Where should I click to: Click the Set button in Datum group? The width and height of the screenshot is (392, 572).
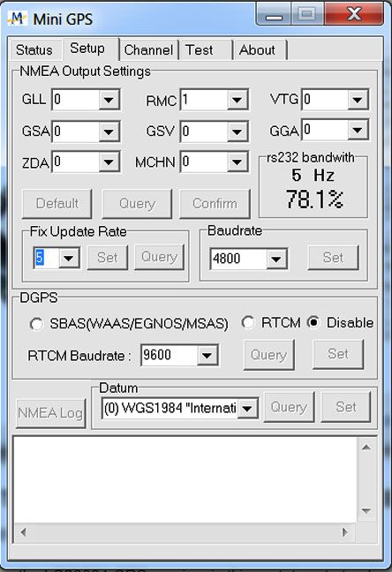point(345,407)
